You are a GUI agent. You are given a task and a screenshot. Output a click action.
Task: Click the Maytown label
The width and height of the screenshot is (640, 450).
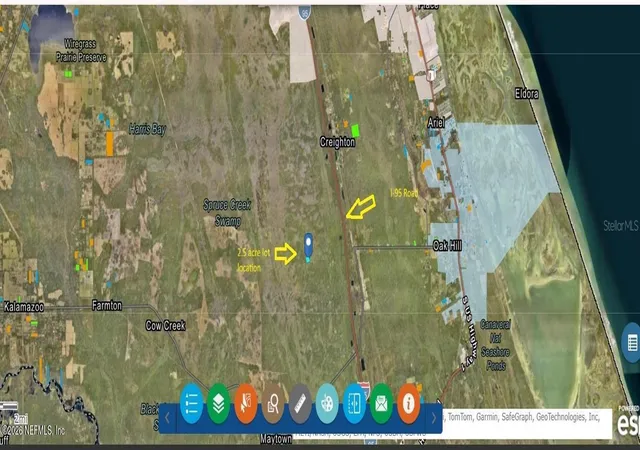(276, 439)
